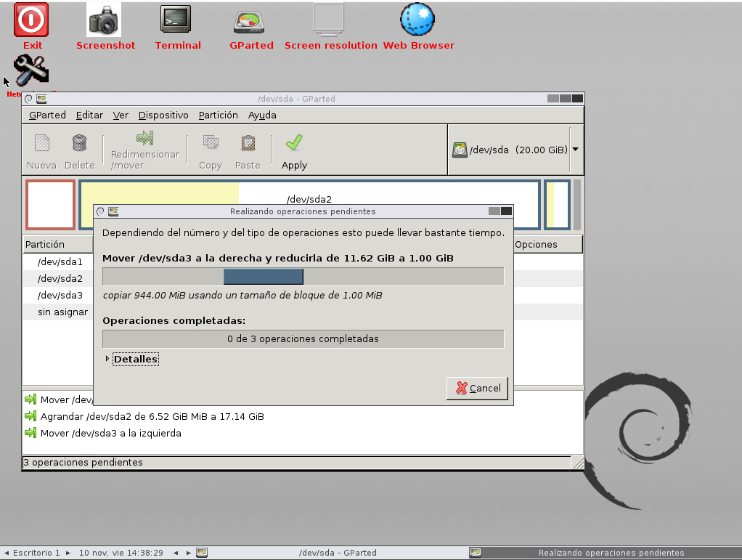The image size is (742, 560).
Task: Expand the Detalles section
Action: [108, 359]
